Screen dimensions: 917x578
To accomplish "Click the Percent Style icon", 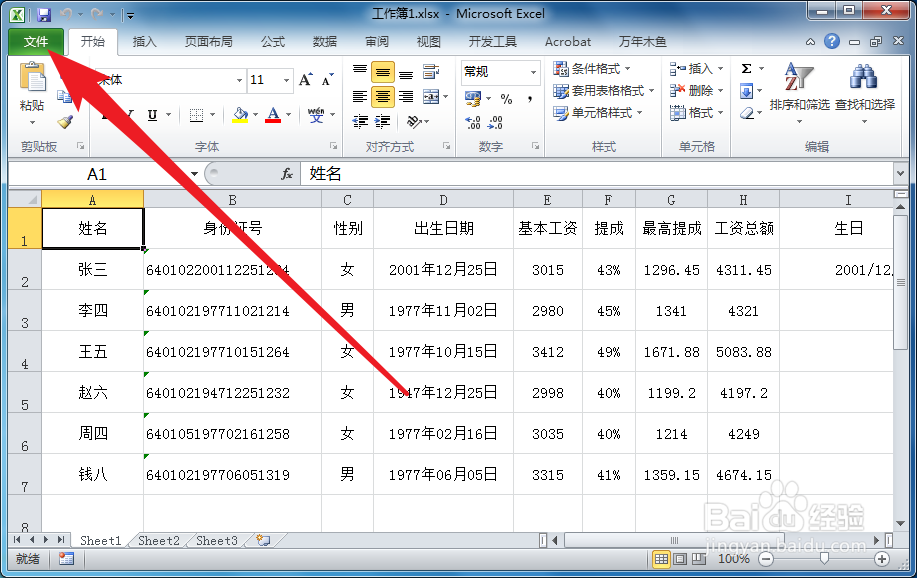I will pos(506,99).
